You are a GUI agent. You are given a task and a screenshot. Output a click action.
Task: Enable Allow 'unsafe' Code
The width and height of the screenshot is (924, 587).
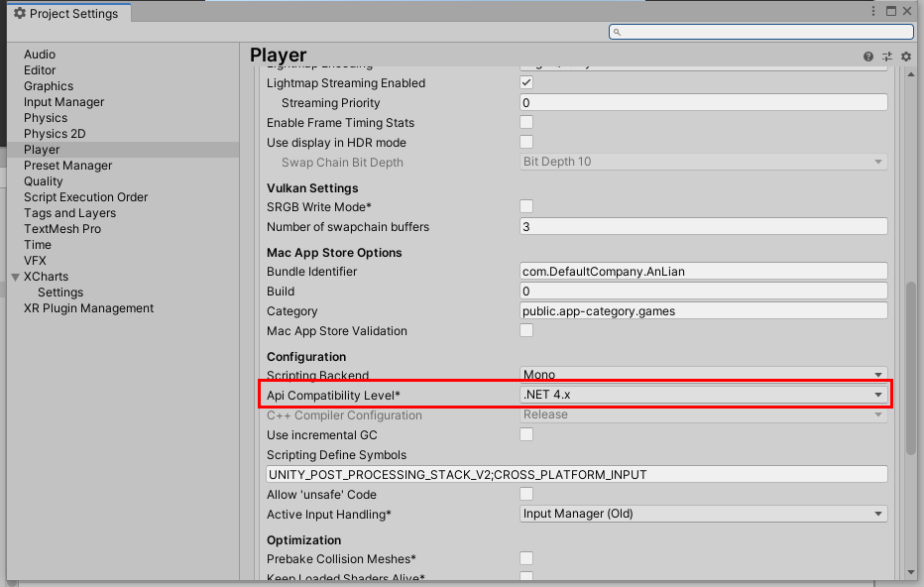(x=525, y=494)
